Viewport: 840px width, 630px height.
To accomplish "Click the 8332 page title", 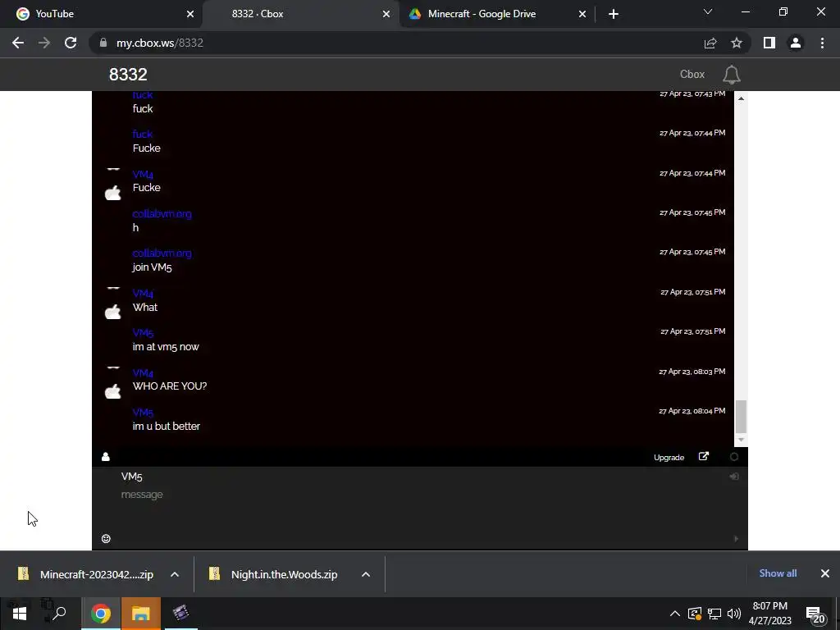I will (x=128, y=75).
